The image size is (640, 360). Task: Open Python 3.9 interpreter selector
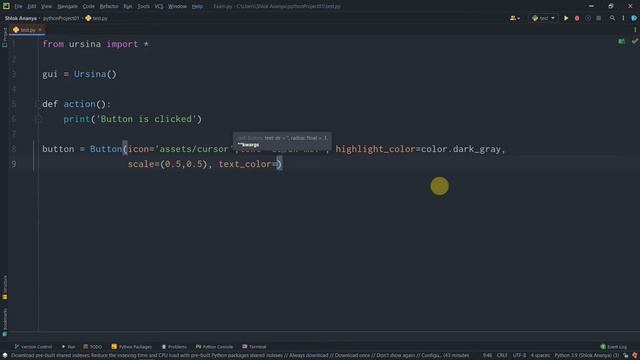(587, 356)
